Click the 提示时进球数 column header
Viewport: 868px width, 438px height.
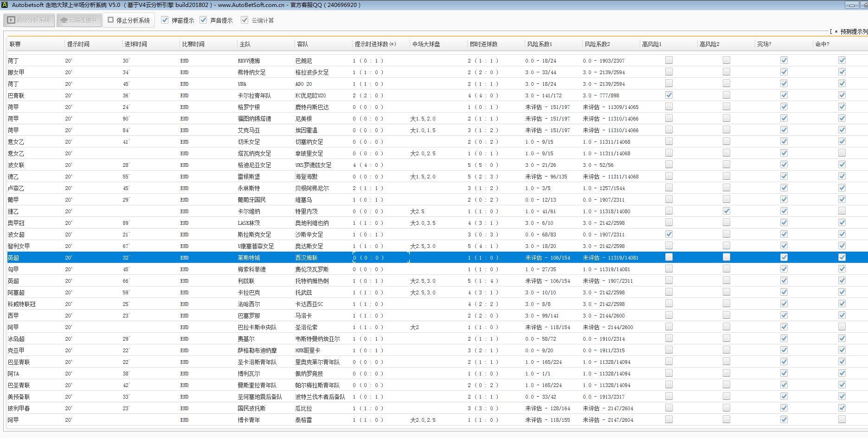tap(375, 44)
